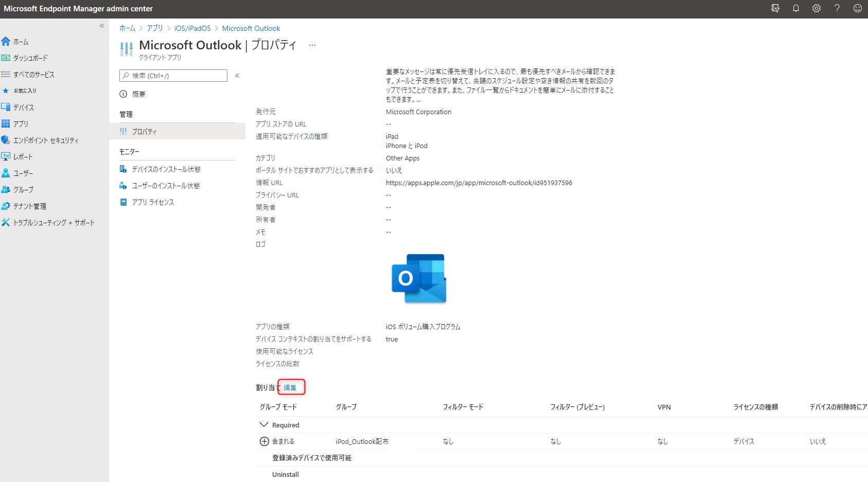Click the 編集 link next to 割り当て
The width and height of the screenshot is (868, 482).
291,387
